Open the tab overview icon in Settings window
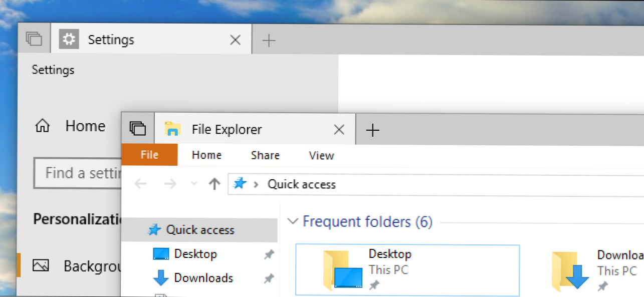Image resolution: width=644 pixels, height=297 pixels. [x=34, y=39]
